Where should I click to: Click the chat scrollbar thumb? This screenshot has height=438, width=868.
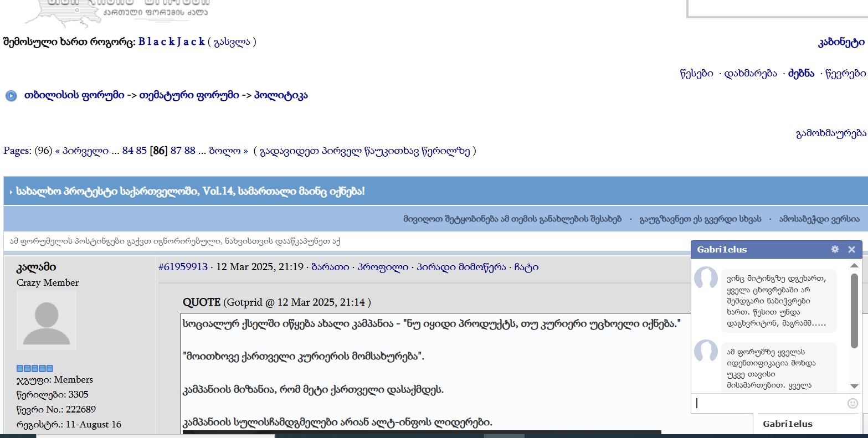click(854, 310)
